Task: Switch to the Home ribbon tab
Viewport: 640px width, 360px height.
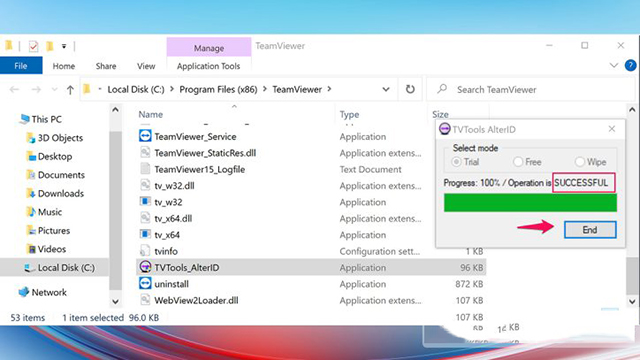Action: [64, 66]
